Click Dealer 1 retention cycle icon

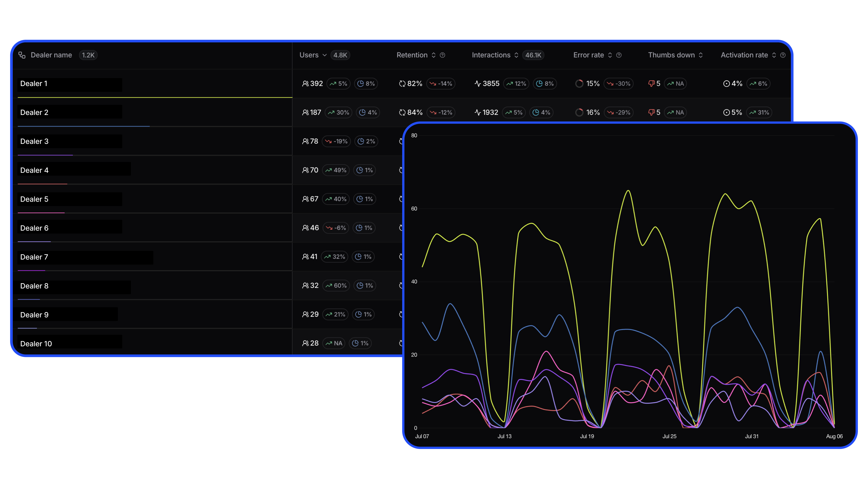click(402, 84)
